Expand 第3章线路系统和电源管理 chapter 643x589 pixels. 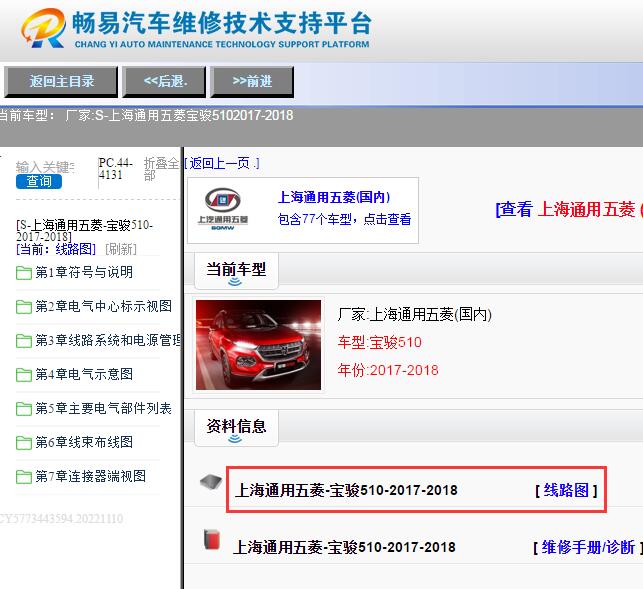[x=108, y=340]
